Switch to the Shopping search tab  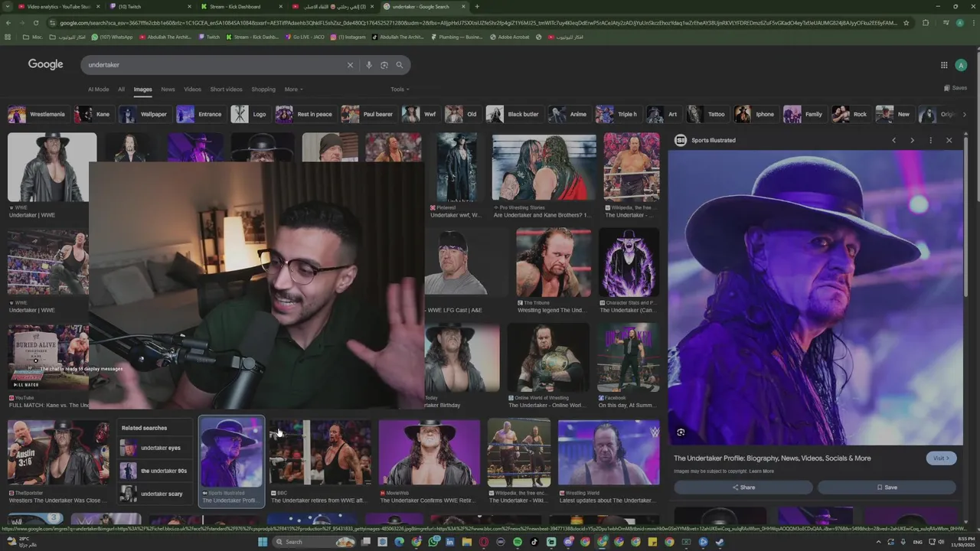pyautogui.click(x=263, y=90)
